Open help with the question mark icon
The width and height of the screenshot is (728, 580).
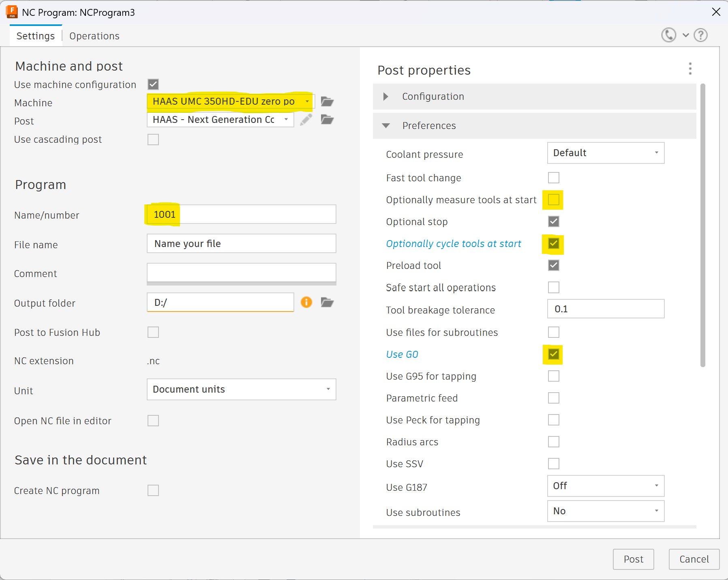point(700,35)
